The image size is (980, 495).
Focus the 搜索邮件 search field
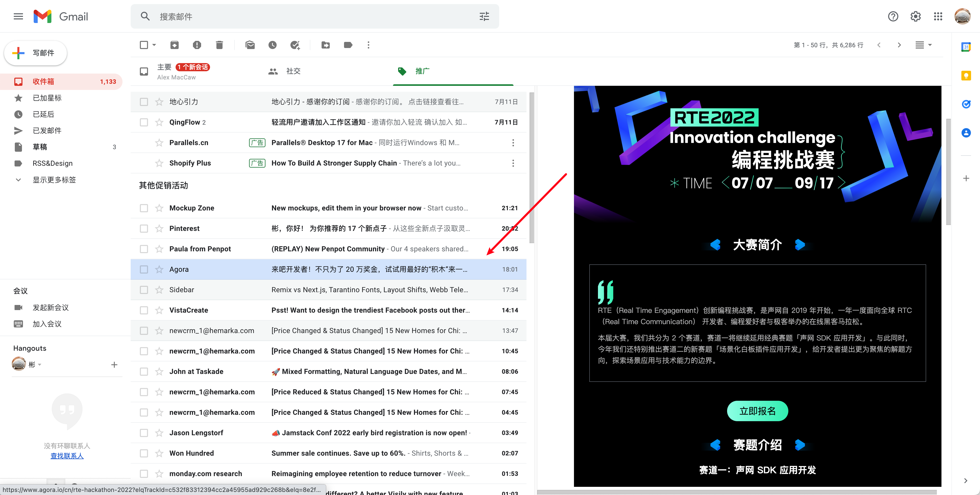pos(315,16)
